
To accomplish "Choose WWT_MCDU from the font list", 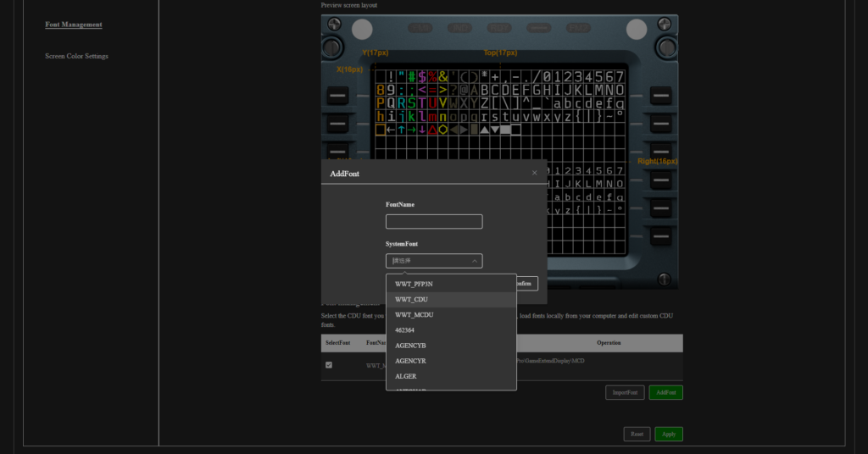I will point(451,315).
